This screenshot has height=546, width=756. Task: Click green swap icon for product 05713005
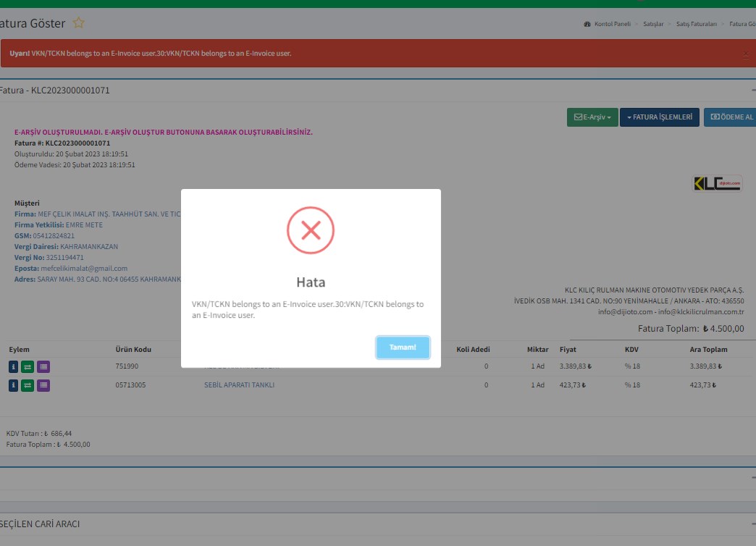click(28, 385)
